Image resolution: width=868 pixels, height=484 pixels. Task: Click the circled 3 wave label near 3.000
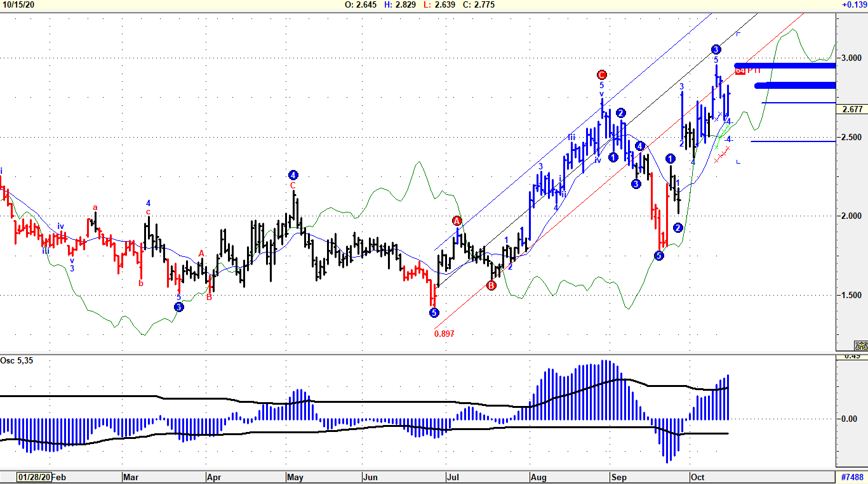point(716,49)
